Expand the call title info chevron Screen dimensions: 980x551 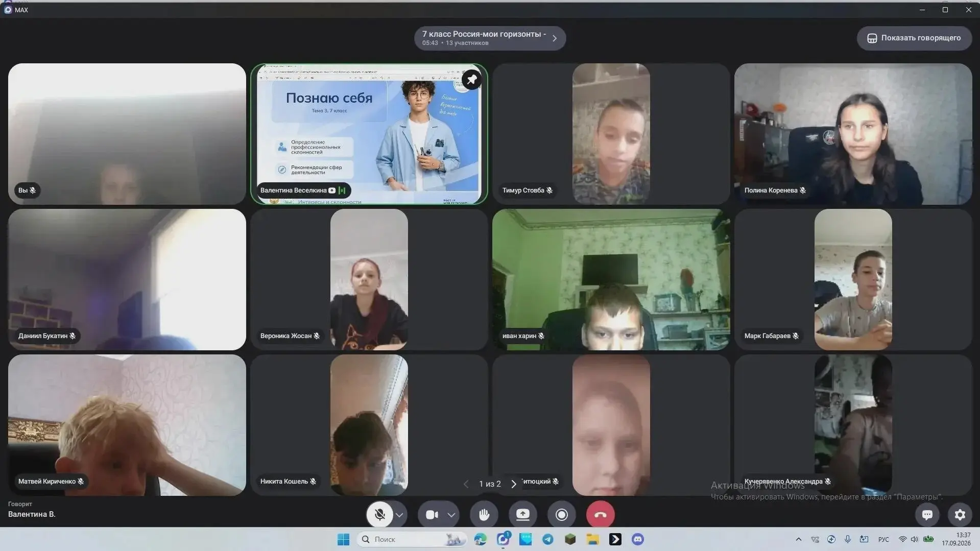point(555,38)
